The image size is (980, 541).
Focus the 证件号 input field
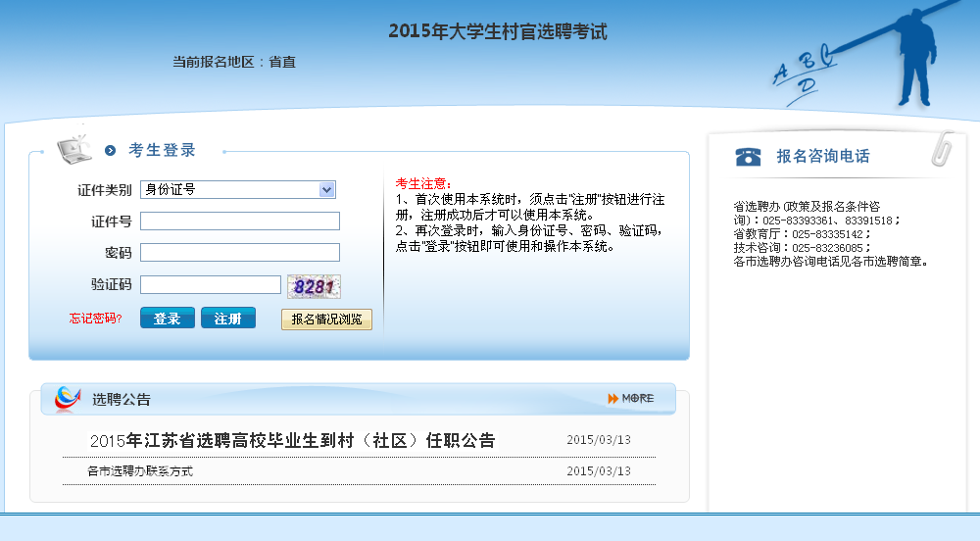tap(240, 221)
